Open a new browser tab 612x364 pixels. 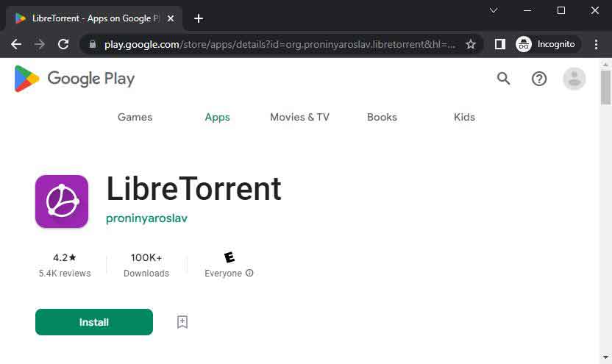[199, 18]
